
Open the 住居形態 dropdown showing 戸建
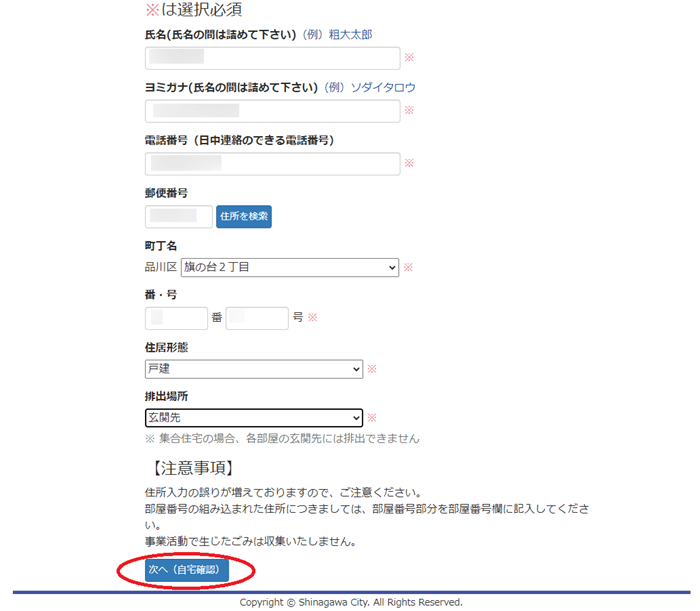click(x=254, y=369)
